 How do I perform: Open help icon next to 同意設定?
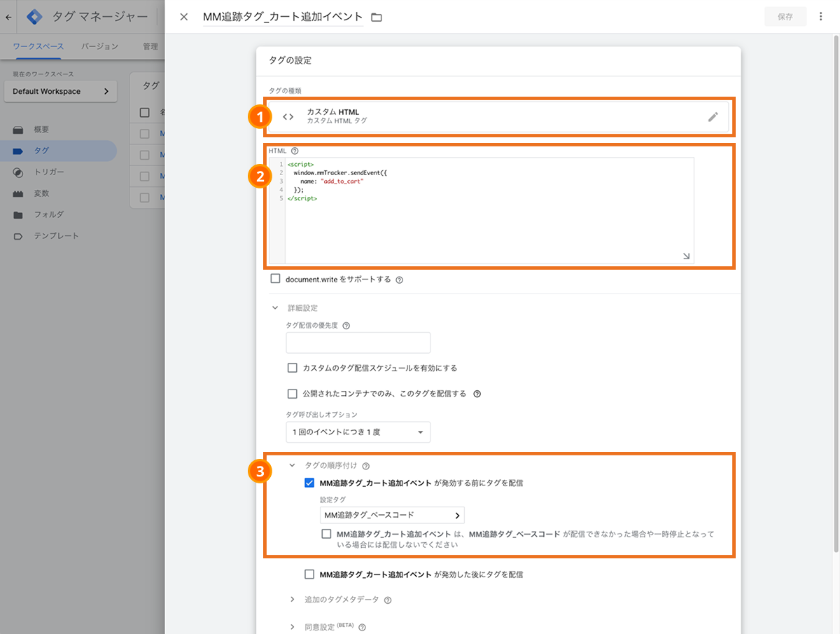tap(363, 628)
